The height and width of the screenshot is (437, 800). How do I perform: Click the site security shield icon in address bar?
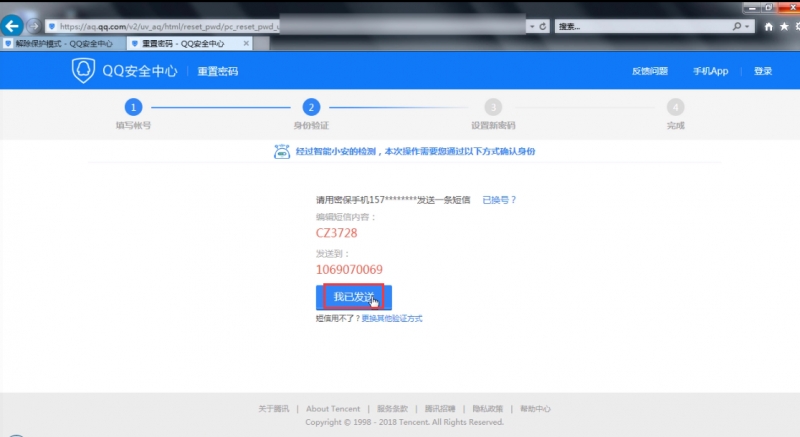(52, 27)
